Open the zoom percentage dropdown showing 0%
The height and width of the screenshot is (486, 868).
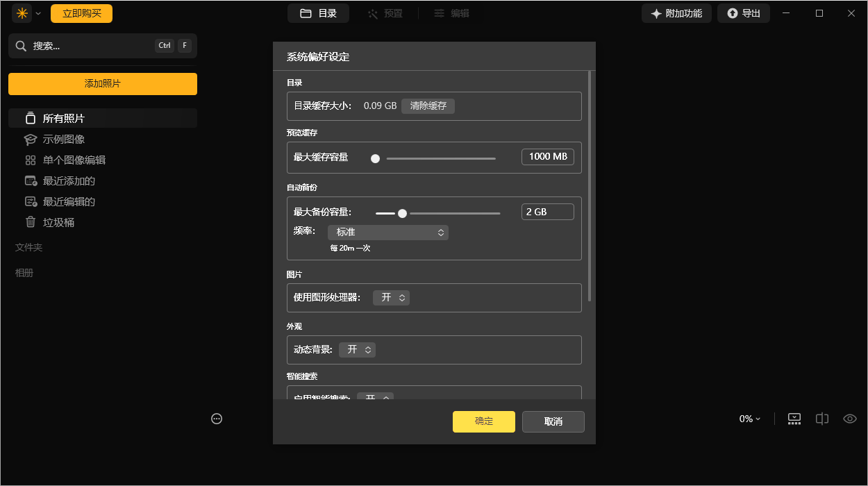(749, 419)
